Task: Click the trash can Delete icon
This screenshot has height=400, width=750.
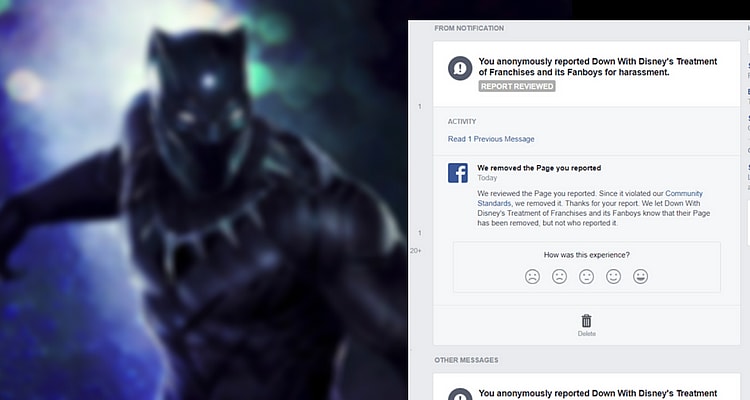Action: click(x=587, y=320)
